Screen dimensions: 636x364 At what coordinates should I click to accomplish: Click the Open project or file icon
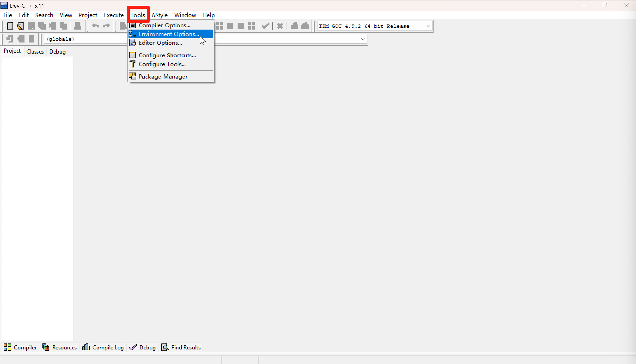20,26
